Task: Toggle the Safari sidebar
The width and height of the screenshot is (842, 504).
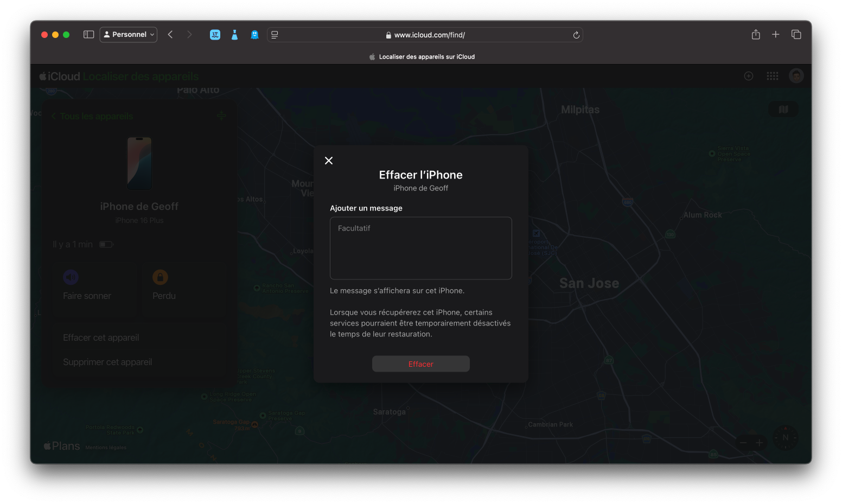Action: 89,35
